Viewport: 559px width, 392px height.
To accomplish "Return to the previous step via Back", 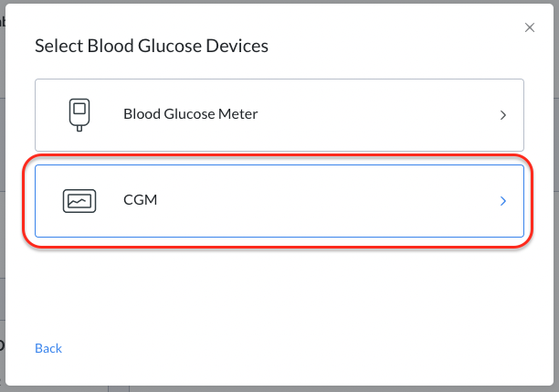I will (x=48, y=348).
